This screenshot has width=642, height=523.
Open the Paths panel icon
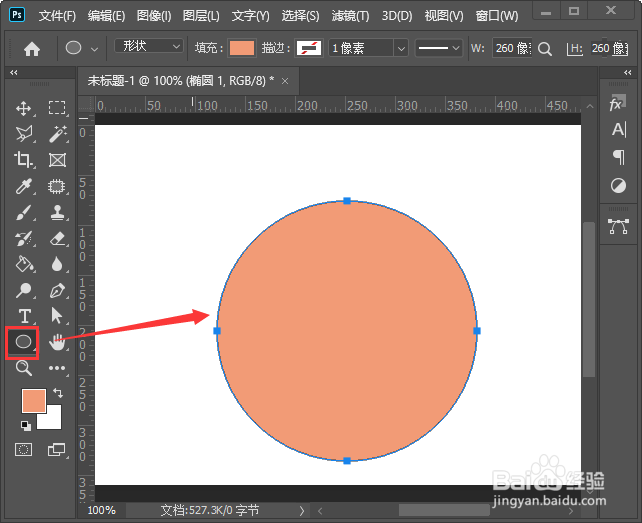[x=618, y=226]
